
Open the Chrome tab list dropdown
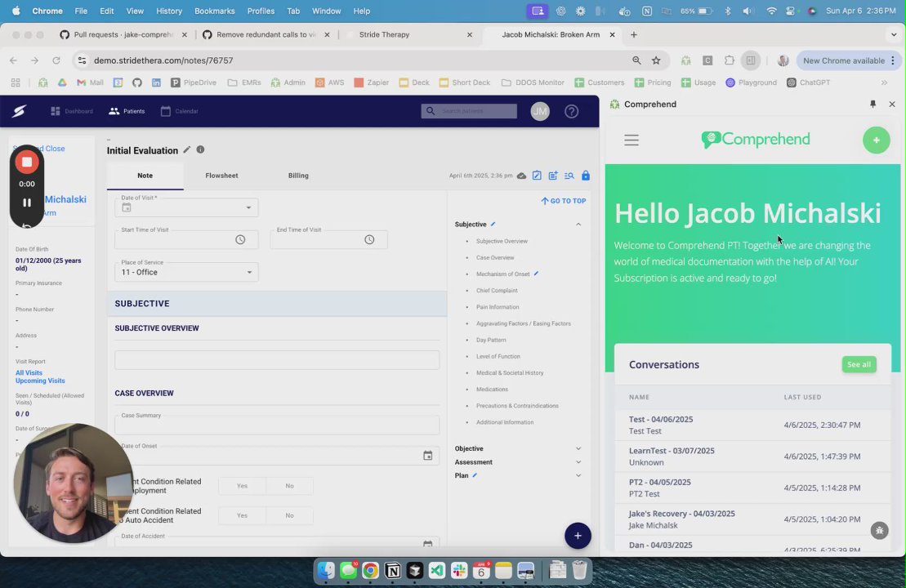[x=893, y=34]
